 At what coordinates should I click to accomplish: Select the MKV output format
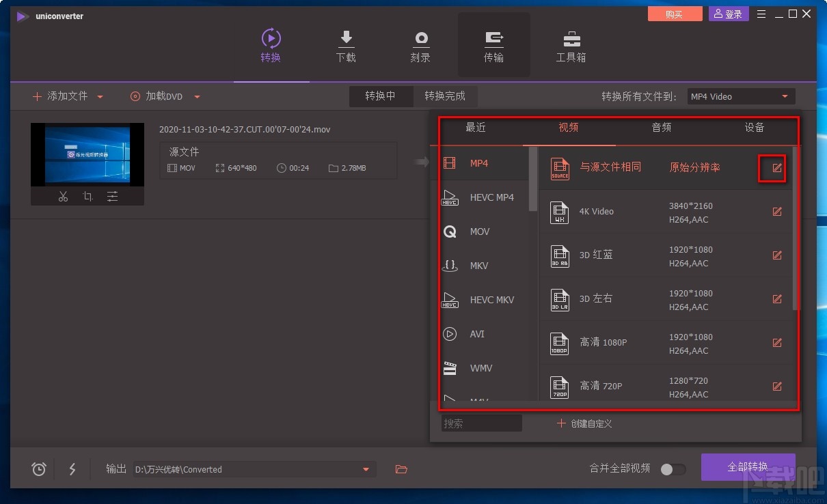point(479,266)
